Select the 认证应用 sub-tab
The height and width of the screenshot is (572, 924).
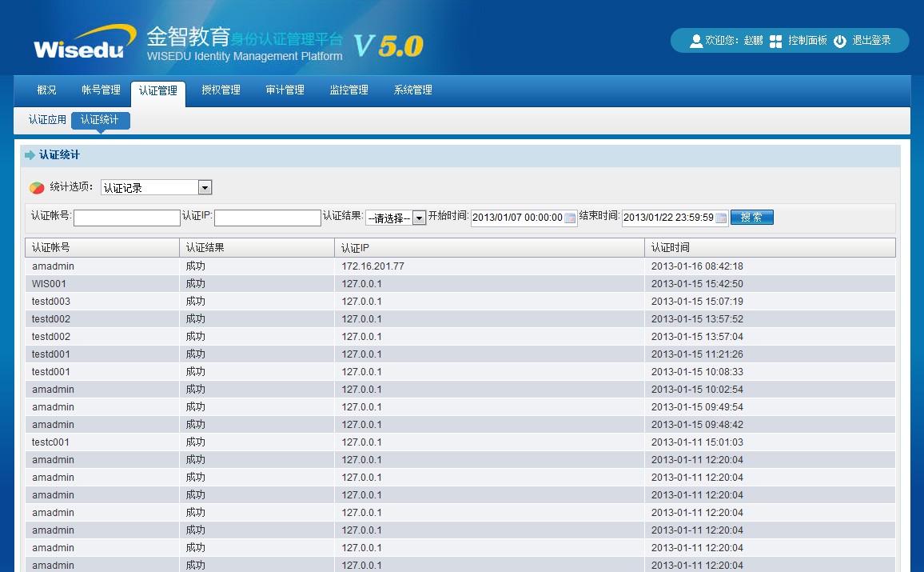click(47, 120)
